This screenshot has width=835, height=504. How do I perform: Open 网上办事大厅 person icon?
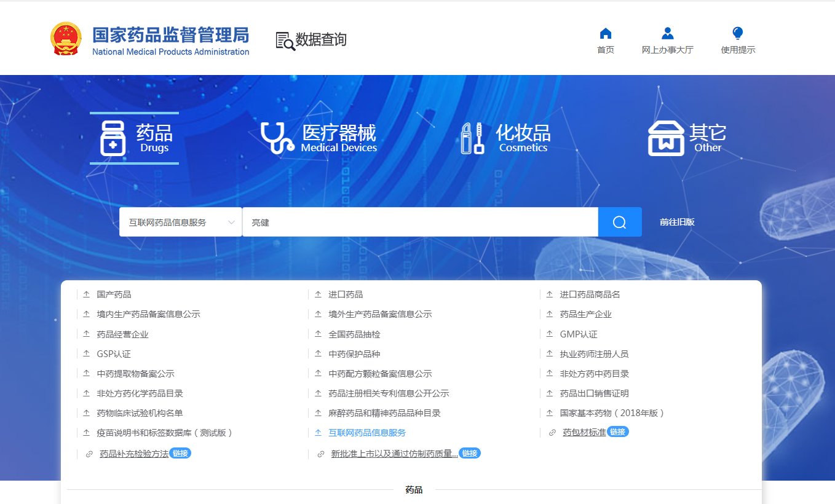click(668, 33)
